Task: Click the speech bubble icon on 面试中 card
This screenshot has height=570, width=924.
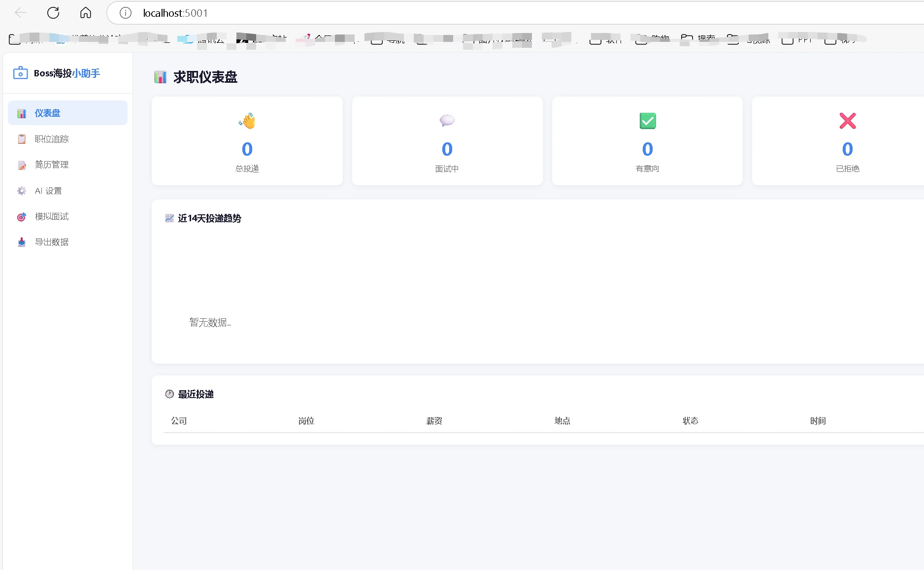Action: tap(447, 121)
